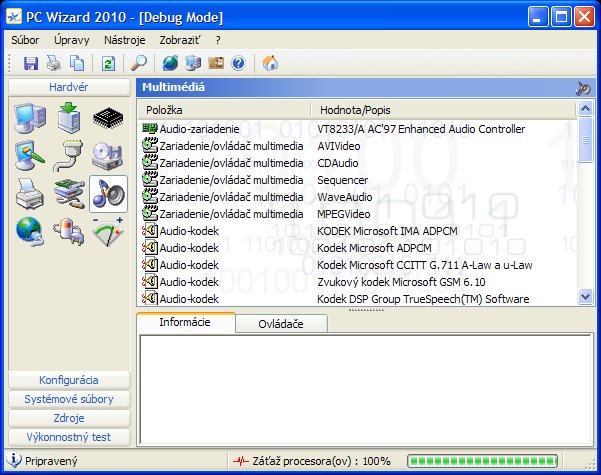Select the Video monitor with pen icon

(x=30, y=156)
